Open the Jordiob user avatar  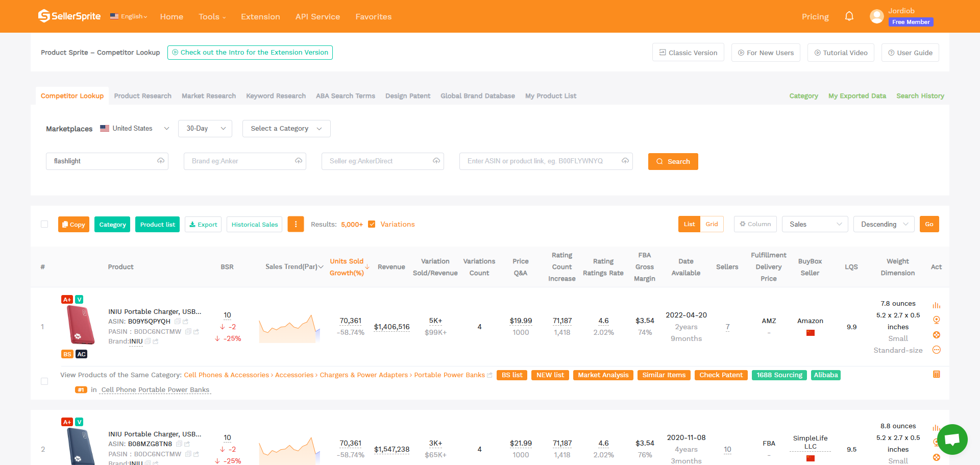click(x=877, y=16)
